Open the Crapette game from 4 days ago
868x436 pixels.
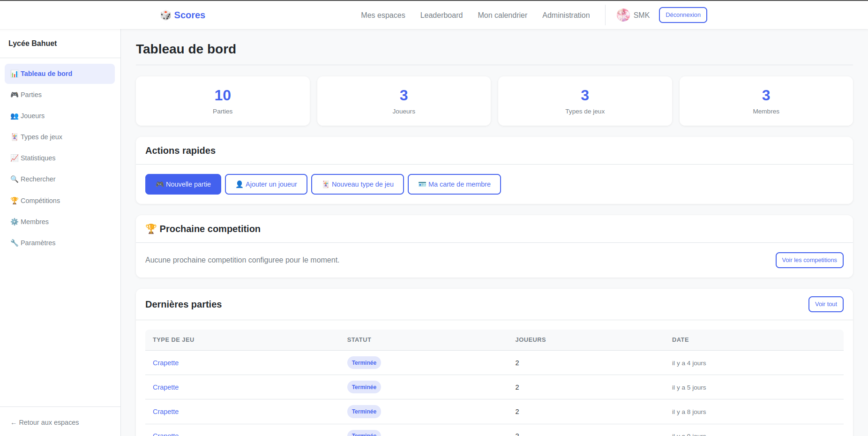165,363
